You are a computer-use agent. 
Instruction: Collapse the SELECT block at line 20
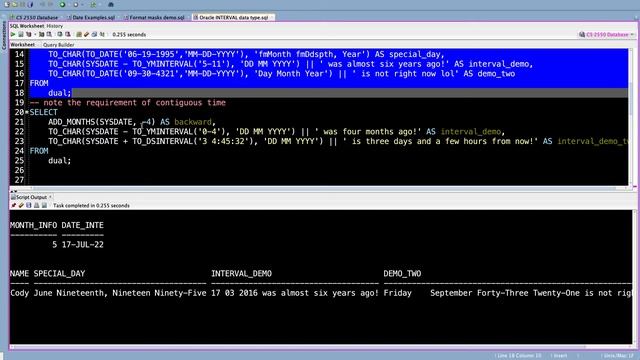tap(27, 112)
